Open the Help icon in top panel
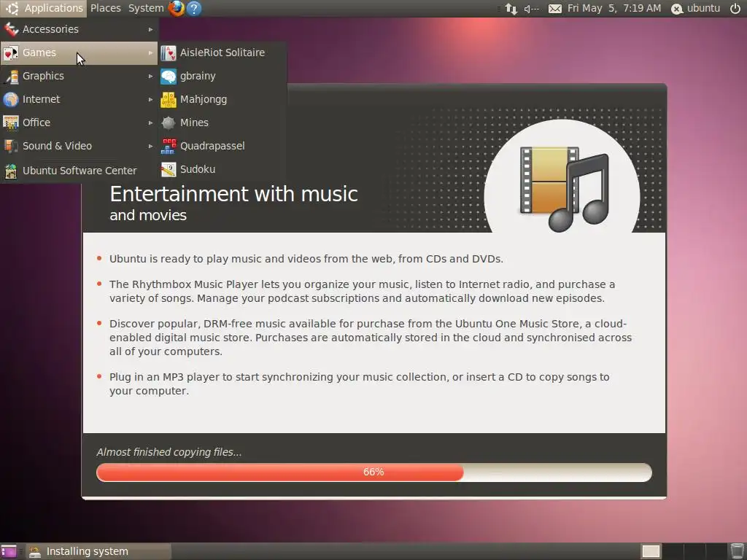This screenshot has height=560, width=747. pos(194,8)
